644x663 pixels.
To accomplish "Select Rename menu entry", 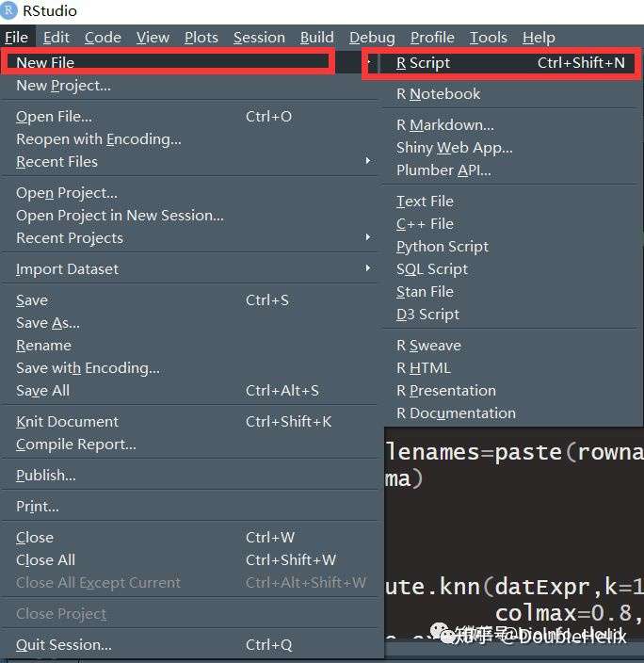I will coord(190,346).
